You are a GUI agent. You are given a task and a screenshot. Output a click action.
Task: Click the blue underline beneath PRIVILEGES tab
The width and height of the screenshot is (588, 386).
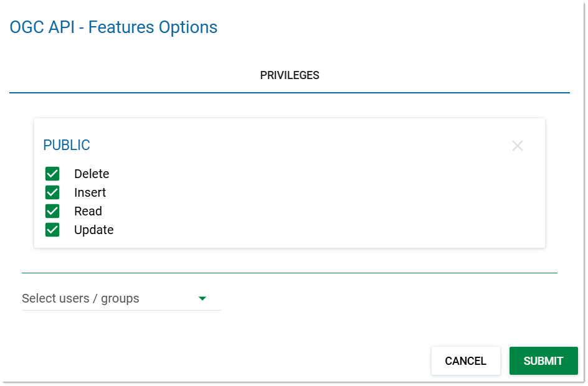(x=290, y=93)
